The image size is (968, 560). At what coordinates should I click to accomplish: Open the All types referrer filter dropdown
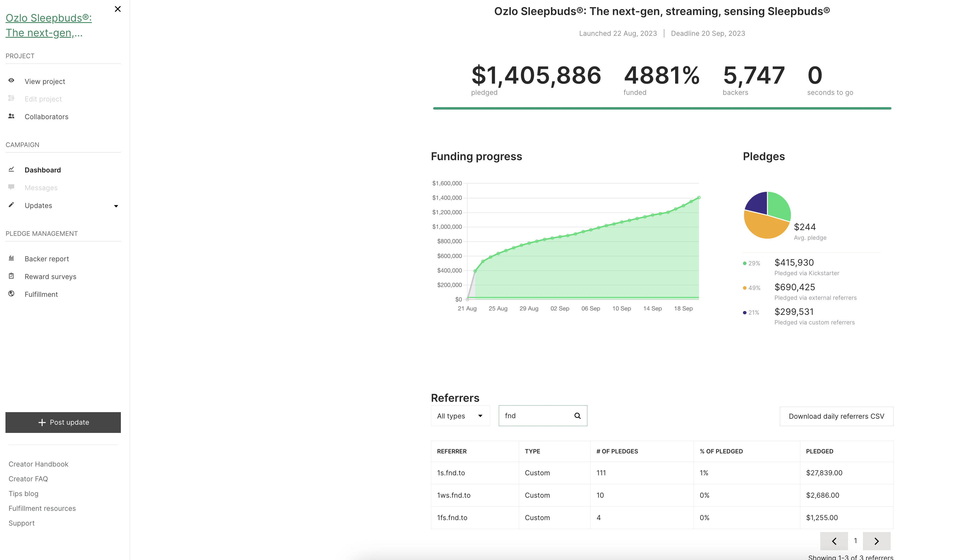tap(460, 416)
